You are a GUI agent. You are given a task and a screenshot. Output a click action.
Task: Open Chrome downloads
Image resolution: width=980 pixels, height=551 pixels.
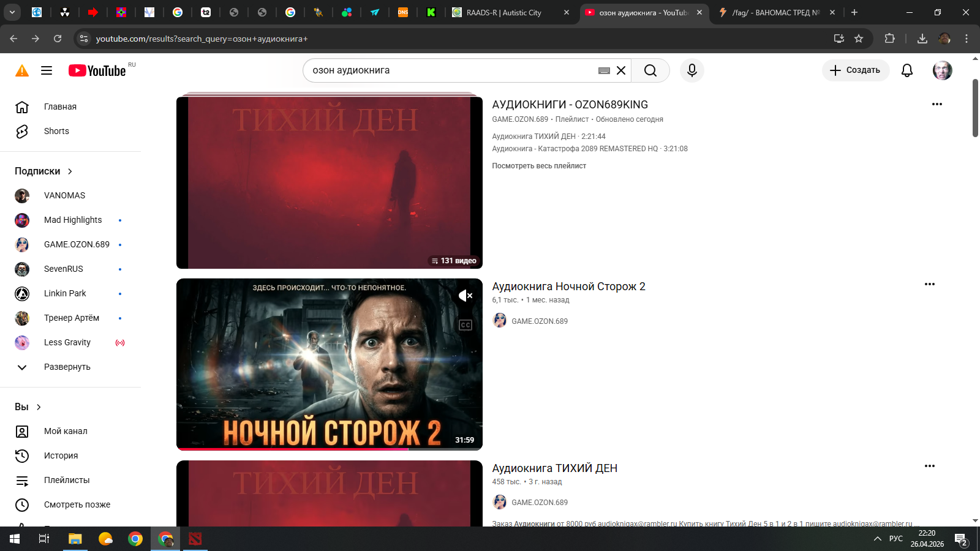922,39
